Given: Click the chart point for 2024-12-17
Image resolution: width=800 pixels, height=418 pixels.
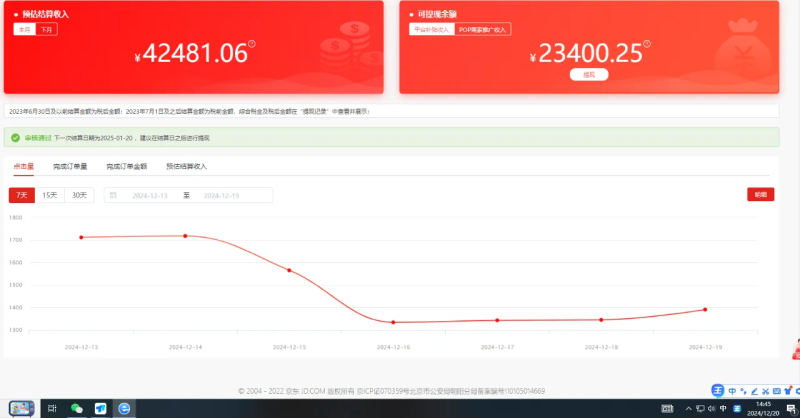Looking at the screenshot, I should 497,321.
